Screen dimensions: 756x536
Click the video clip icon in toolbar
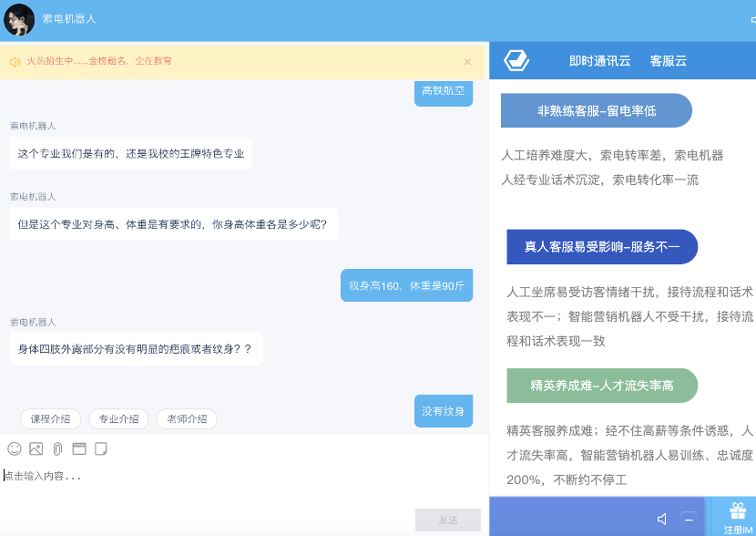(x=79, y=448)
